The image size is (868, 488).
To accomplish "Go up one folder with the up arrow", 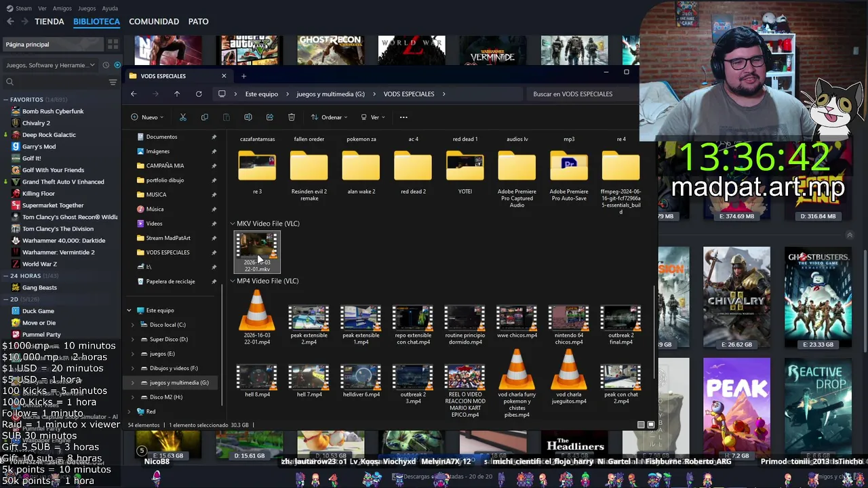I will [177, 94].
